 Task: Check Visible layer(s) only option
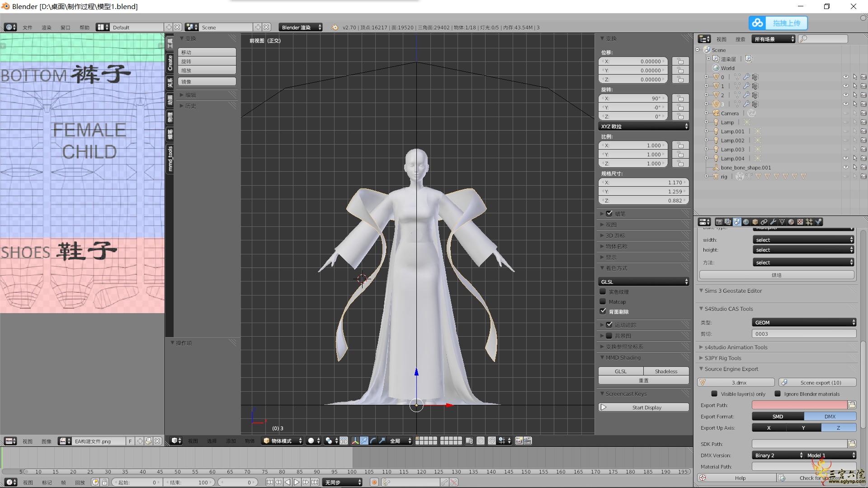tap(714, 394)
